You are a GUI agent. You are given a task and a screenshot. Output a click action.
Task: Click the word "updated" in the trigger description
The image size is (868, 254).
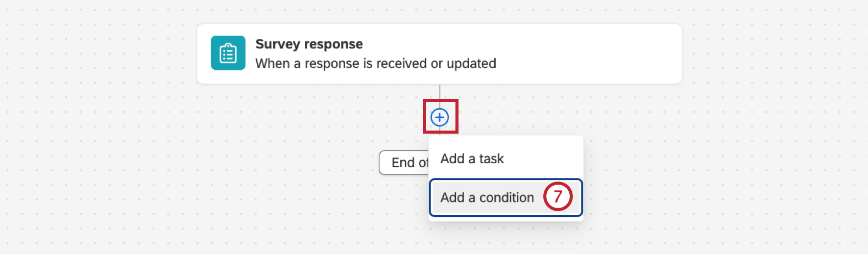(471, 63)
